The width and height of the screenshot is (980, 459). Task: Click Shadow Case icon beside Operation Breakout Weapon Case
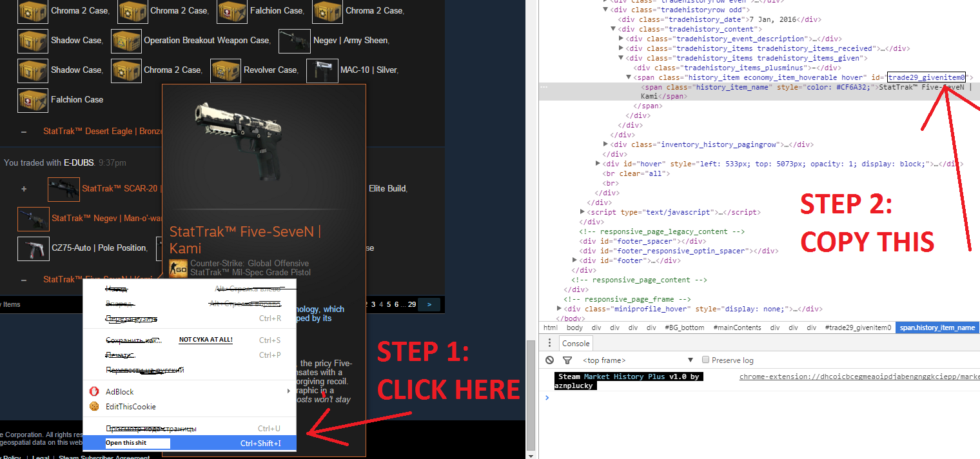(x=33, y=41)
